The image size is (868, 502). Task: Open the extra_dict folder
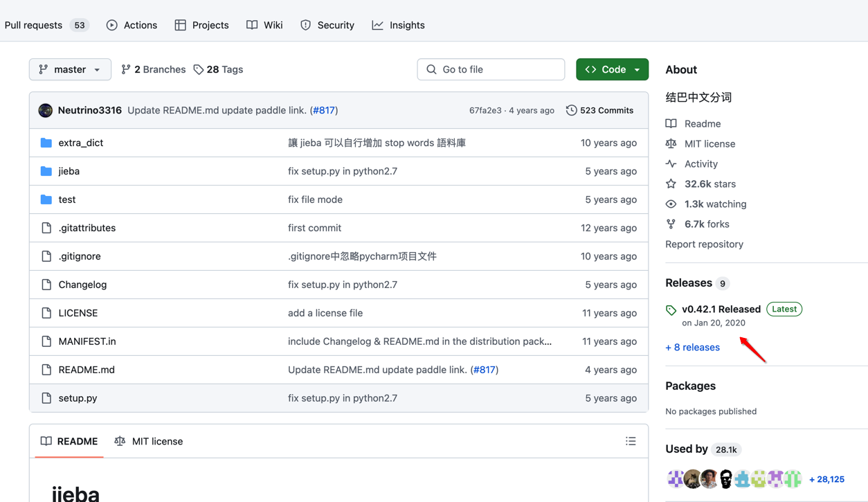[x=81, y=143]
